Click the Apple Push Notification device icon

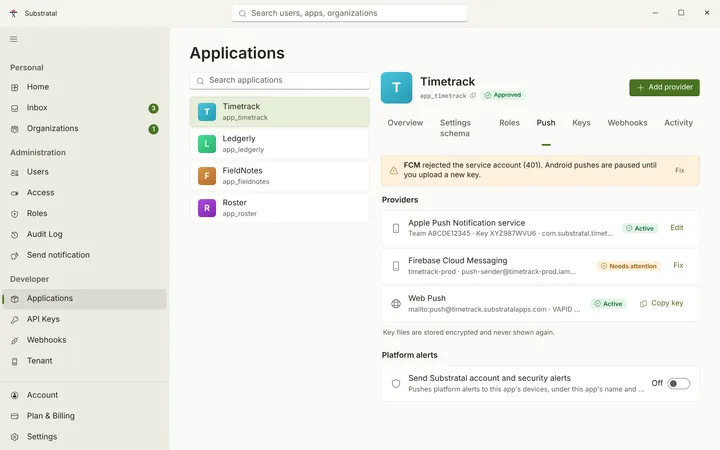pyautogui.click(x=396, y=228)
